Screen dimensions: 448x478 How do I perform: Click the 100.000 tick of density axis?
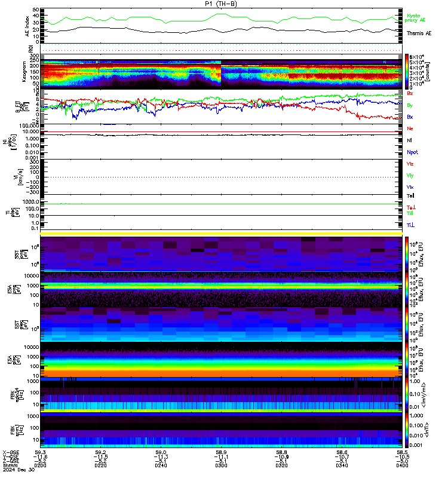coord(29,125)
